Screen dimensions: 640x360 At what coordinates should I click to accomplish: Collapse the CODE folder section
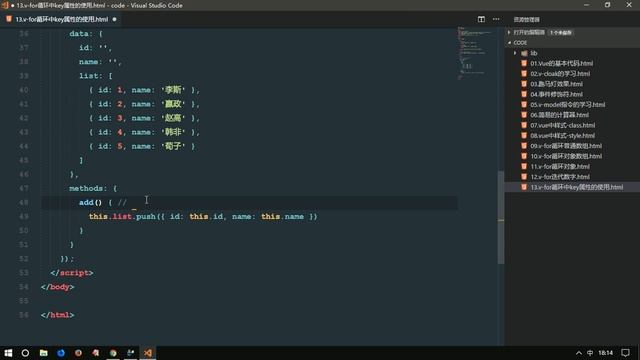509,42
